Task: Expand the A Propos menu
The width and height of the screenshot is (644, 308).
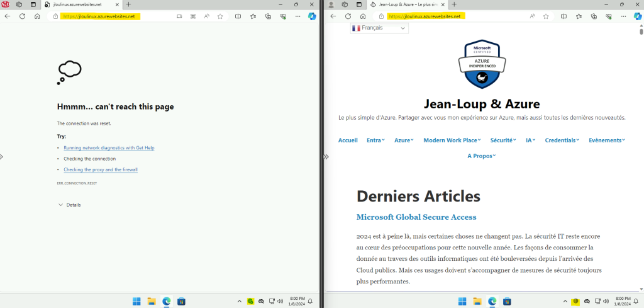Action: coord(482,156)
